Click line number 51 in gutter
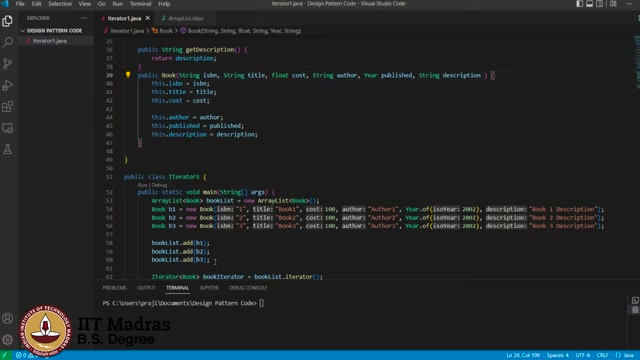 click(109, 177)
